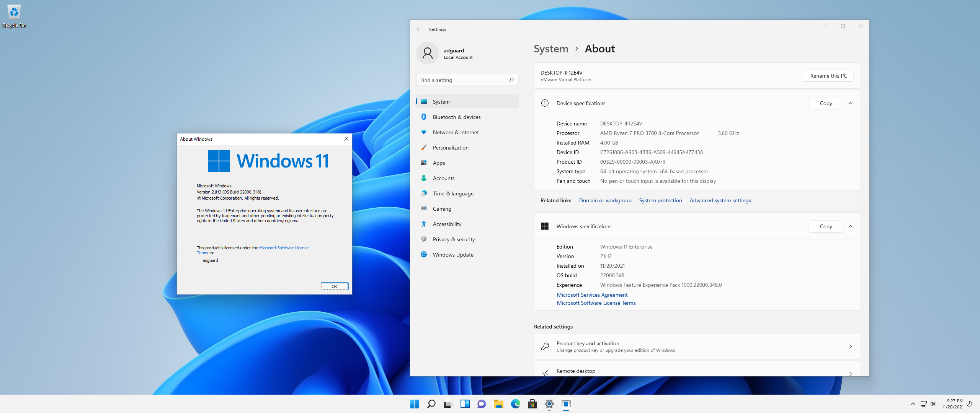Select Gaming in the Settings sidebar
This screenshot has height=413, width=980.
coord(467,209)
